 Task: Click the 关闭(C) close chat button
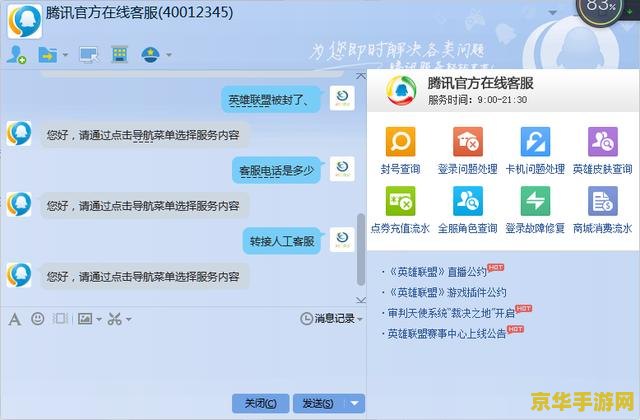point(260,403)
